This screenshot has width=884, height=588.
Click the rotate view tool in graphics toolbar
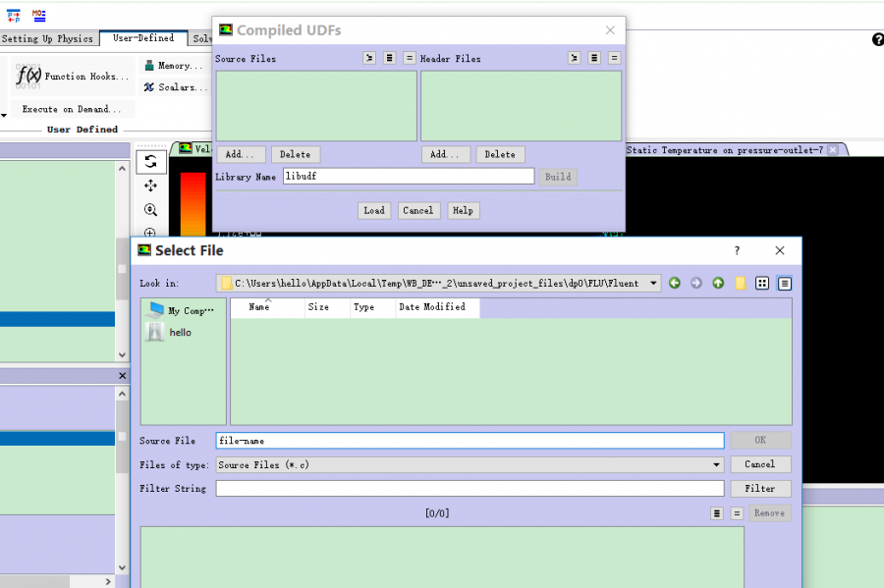point(150,162)
